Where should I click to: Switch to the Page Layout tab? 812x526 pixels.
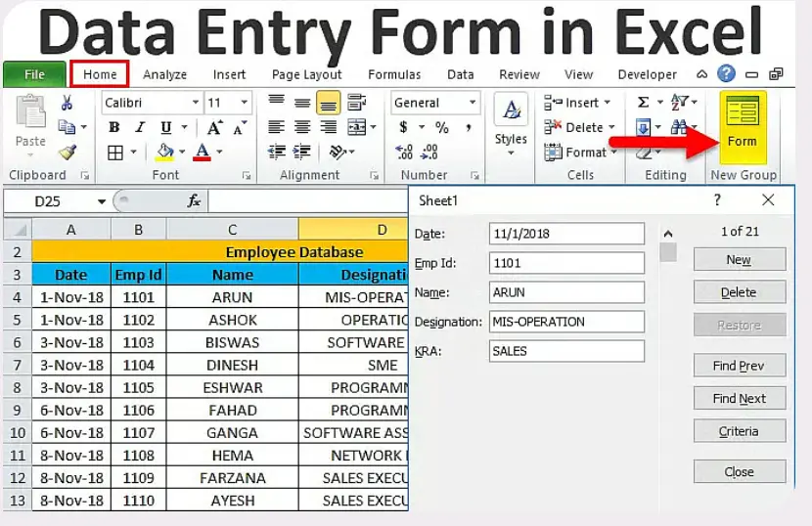pyautogui.click(x=306, y=74)
